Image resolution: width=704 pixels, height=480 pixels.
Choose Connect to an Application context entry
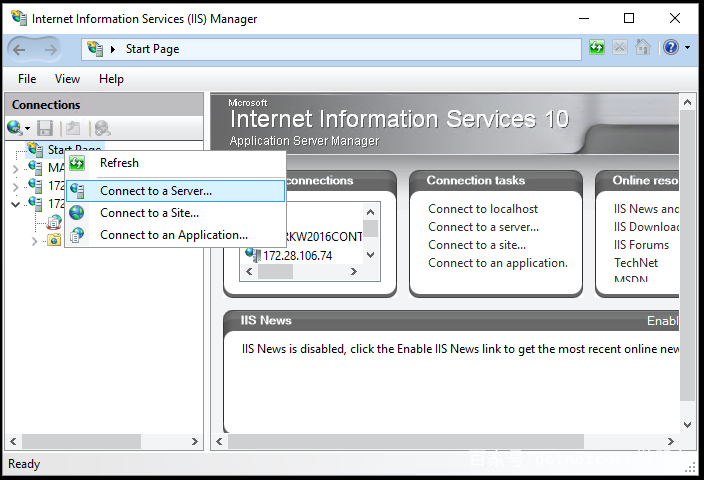176,235
